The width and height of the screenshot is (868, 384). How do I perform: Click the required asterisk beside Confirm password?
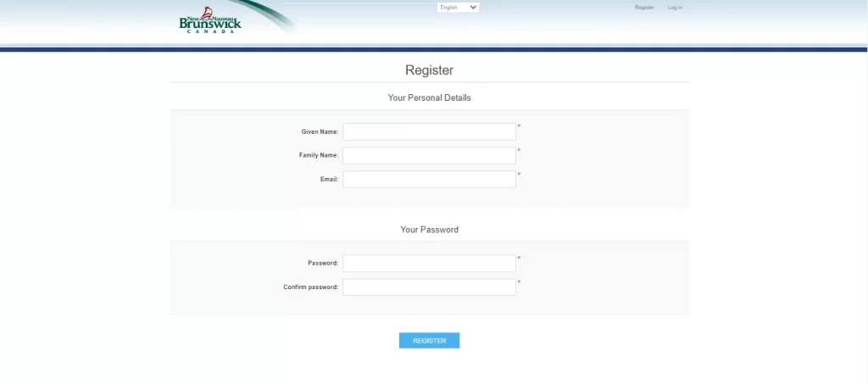point(519,282)
